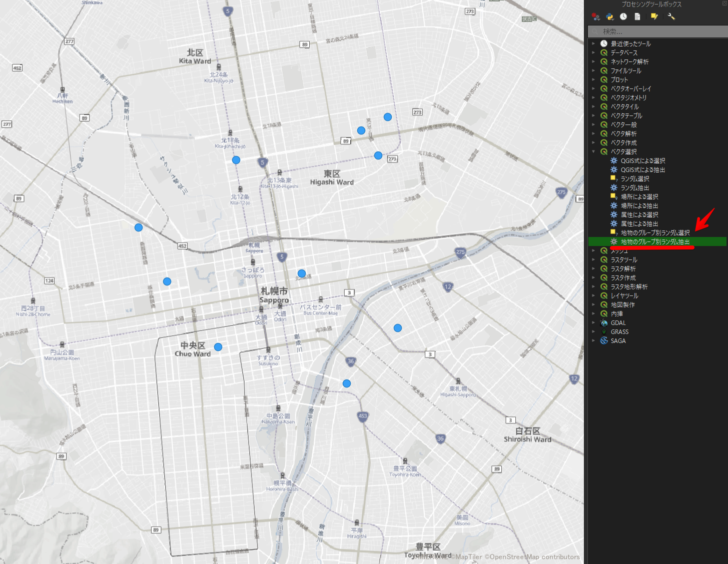Click the QGIS icon beside ベクタジオメトリ

(604, 98)
